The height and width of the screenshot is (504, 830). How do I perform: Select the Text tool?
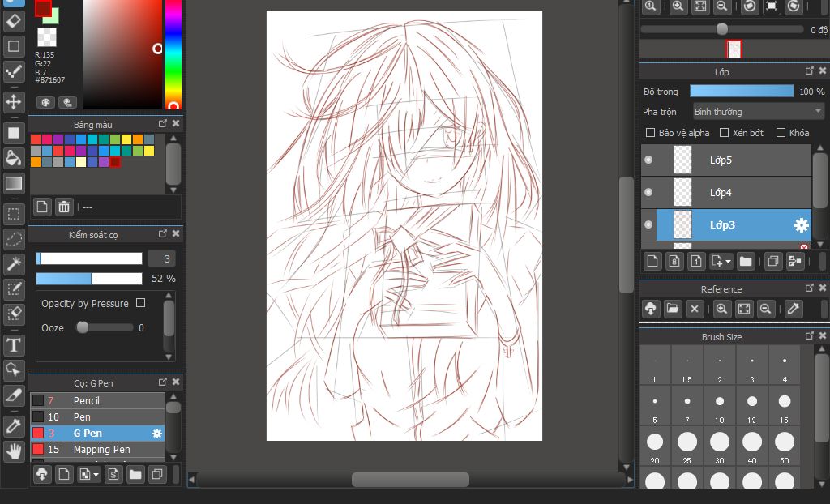[14, 345]
